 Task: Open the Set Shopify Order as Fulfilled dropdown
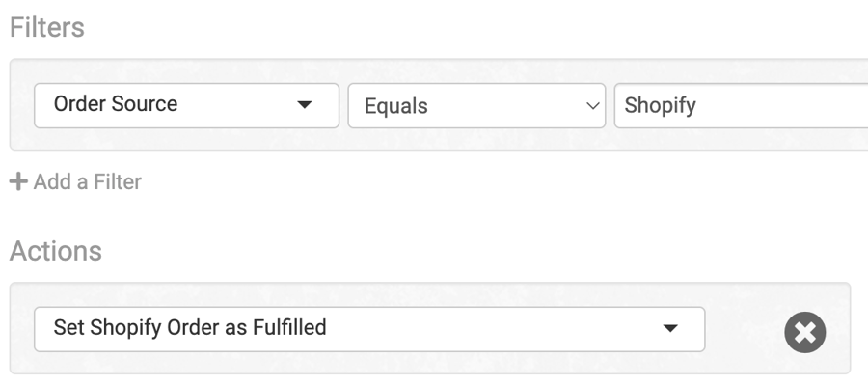point(369,329)
